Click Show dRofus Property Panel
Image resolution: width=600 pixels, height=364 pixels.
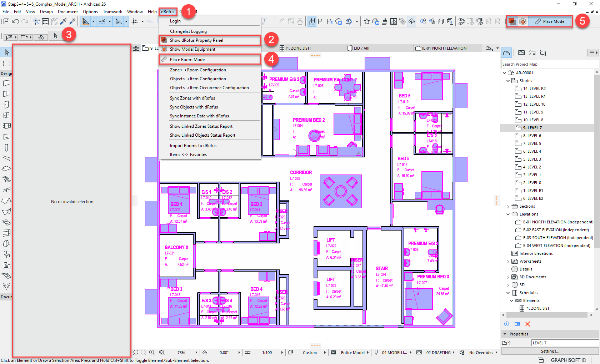(x=196, y=40)
